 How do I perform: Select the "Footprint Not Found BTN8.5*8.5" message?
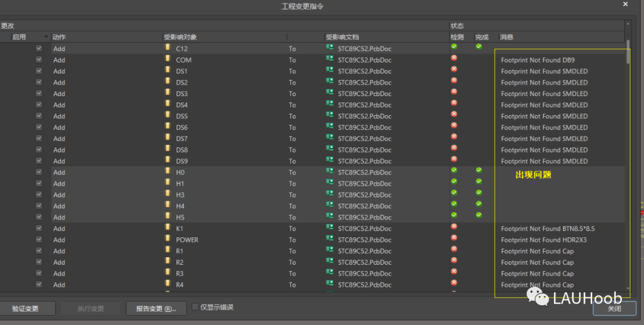(x=548, y=228)
